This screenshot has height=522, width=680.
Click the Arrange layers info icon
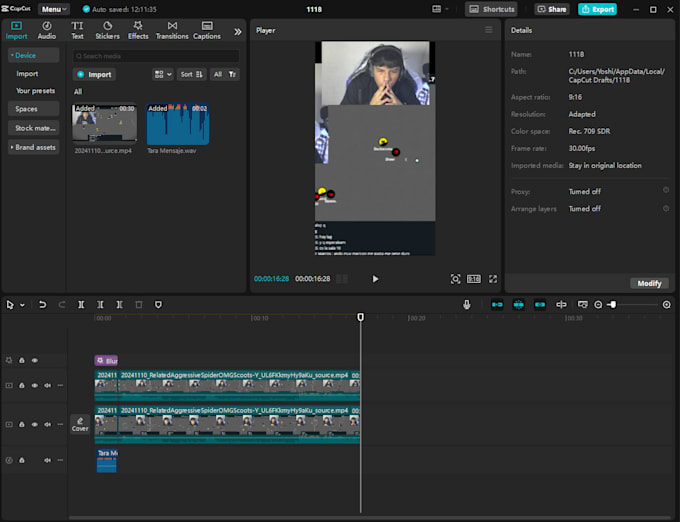(x=666, y=209)
